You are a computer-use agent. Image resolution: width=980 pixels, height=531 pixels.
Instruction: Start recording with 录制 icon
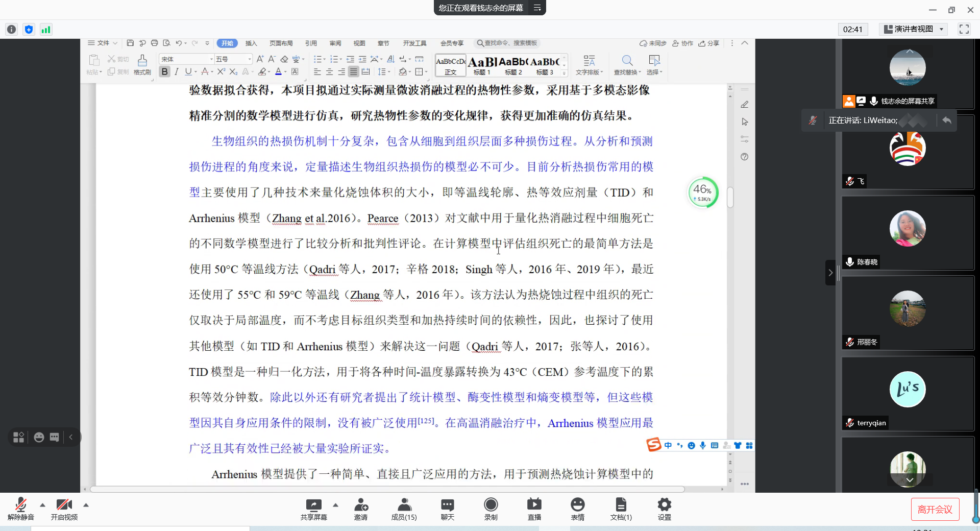tap(491, 508)
